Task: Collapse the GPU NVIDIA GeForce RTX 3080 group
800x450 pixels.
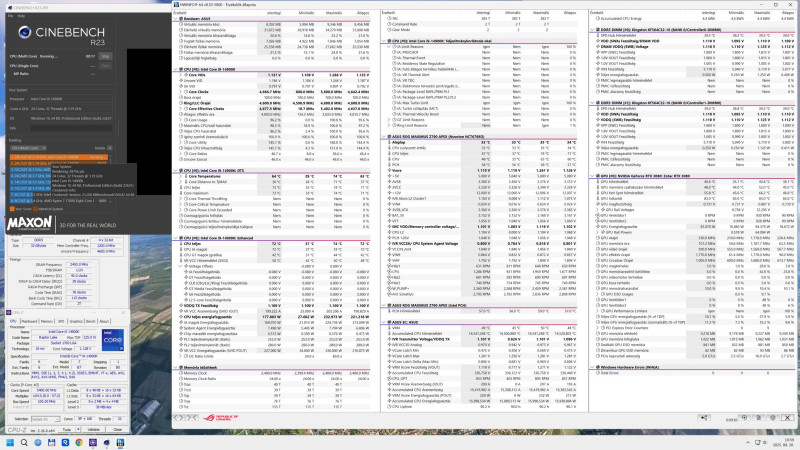Action: [x=592, y=176]
